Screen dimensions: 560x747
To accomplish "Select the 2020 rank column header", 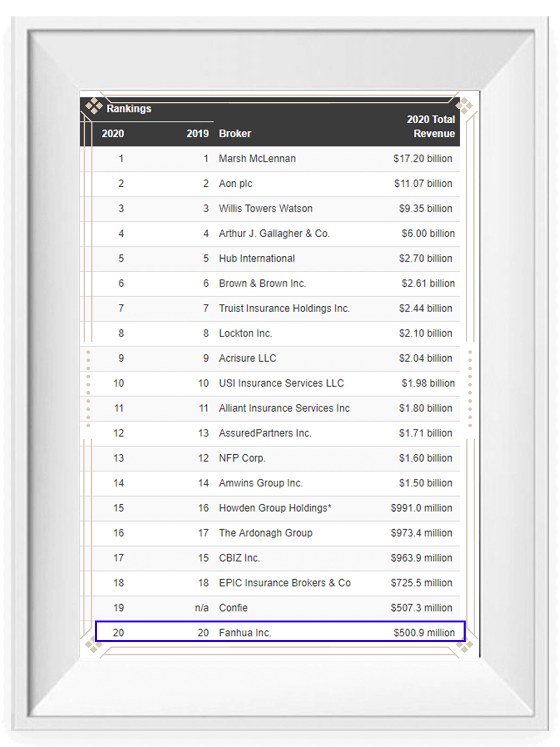I will pos(113,134).
